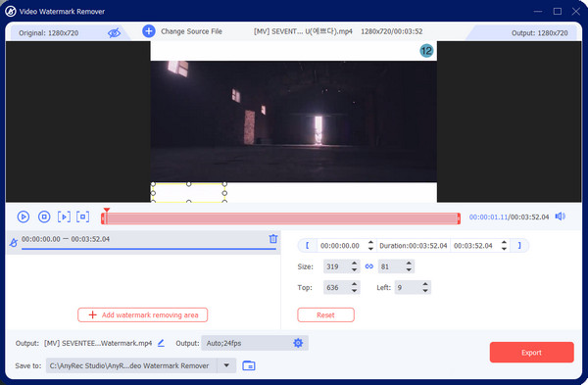Click the Left position field 9
This screenshot has width=588, height=385.
tap(408, 288)
